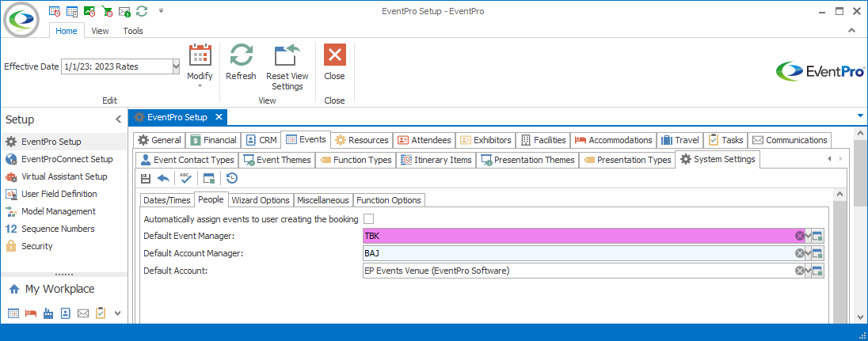Click the small green refresh icon in title bar
Screen dimensions: 868x341
(x=142, y=11)
